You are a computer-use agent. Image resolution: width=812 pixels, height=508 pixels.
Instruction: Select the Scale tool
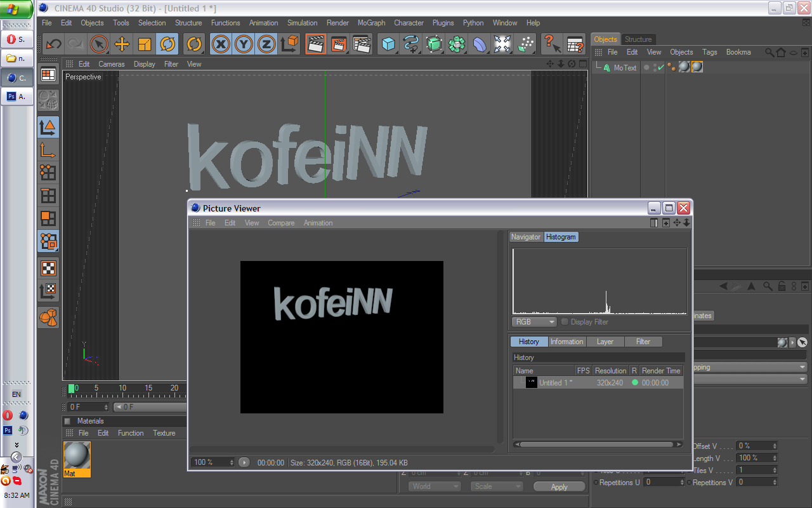click(145, 44)
